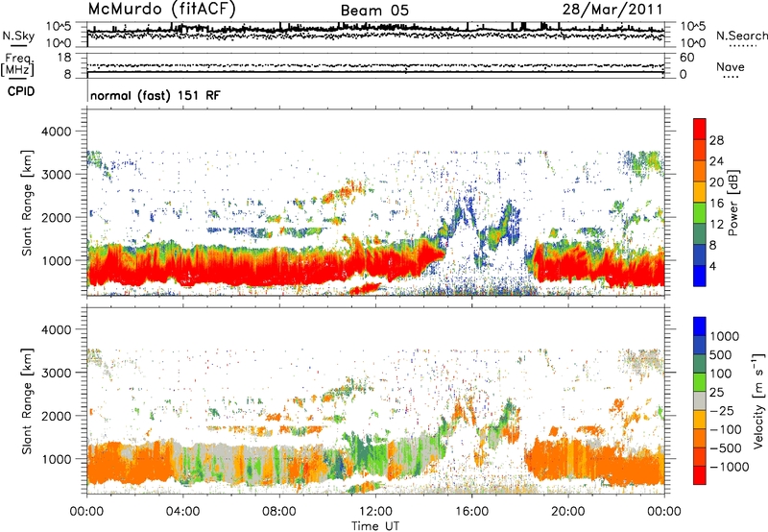The width and height of the screenshot is (768, 532).
Task: Click Slant Range [km] label of velocity panel
Action: pyautogui.click(x=27, y=401)
